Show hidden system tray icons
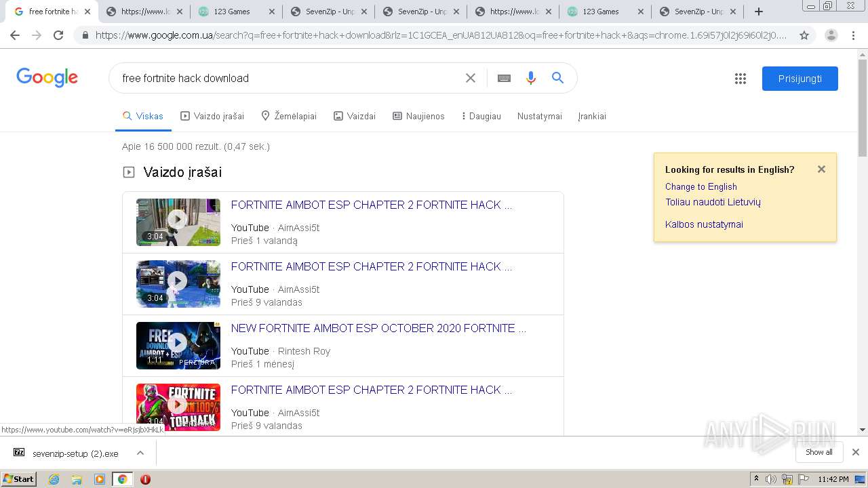Screen dimensions: 868x488 pos(756,479)
